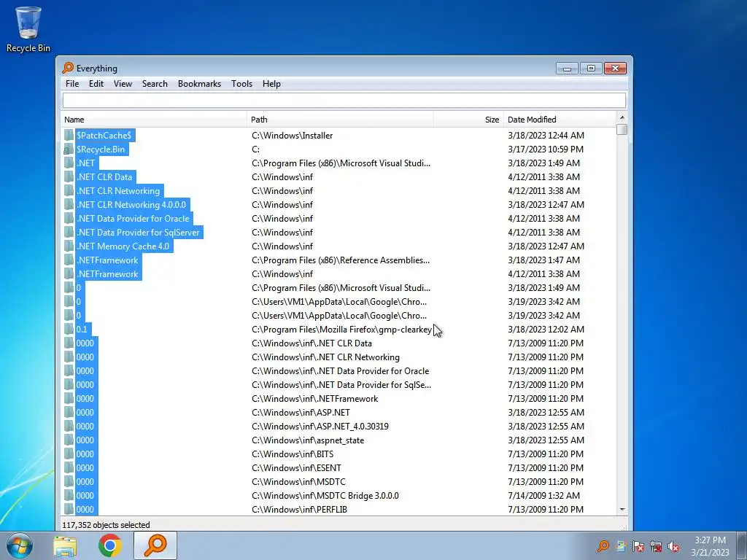Click the muted volume tray icon
This screenshot has width=747, height=560.
click(673, 546)
